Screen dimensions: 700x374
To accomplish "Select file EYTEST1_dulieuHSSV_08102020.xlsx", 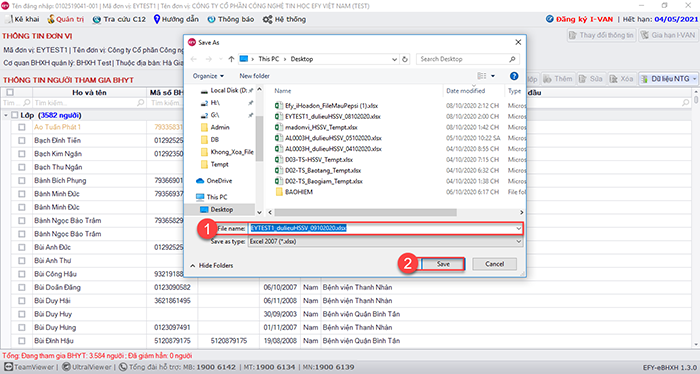I will pos(328,116).
